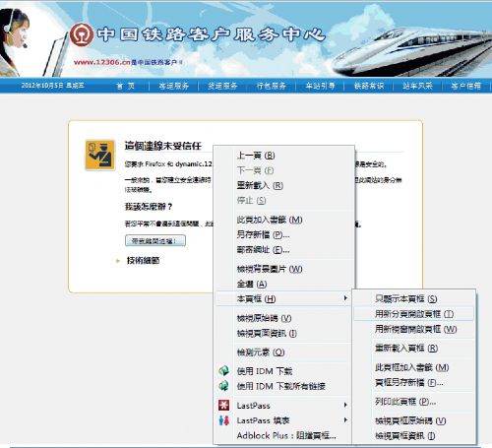Click the IDM icon beside 下載所有鏈接
Screen dimensions: 492x448
223,386
